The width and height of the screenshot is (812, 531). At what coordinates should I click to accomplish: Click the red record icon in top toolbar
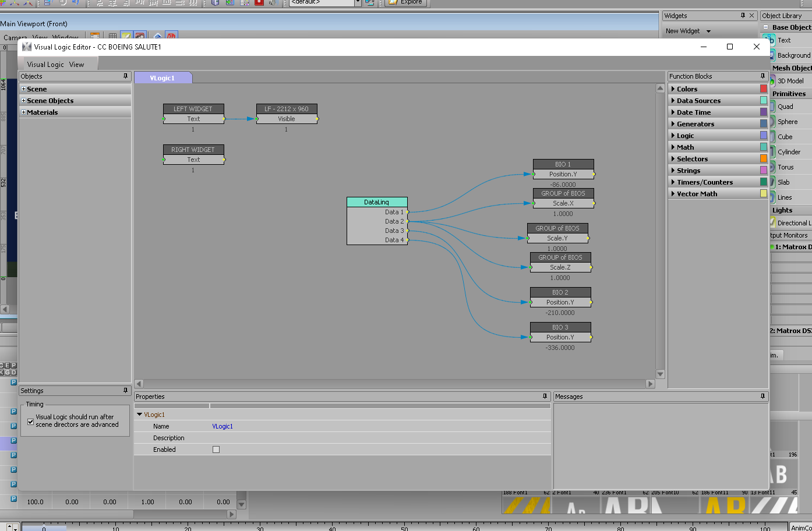pos(259,2)
